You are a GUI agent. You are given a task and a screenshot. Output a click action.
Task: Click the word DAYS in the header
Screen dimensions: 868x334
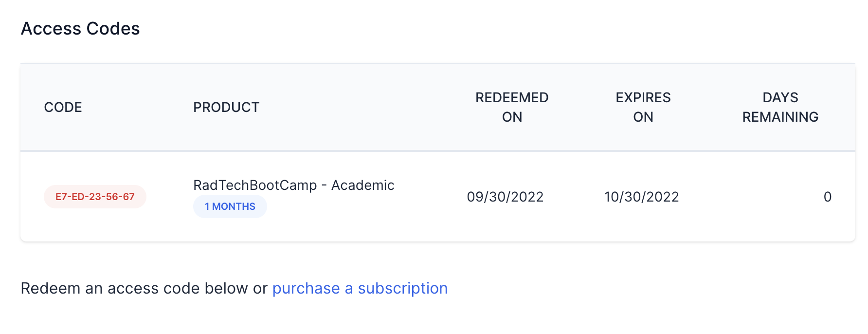click(780, 97)
